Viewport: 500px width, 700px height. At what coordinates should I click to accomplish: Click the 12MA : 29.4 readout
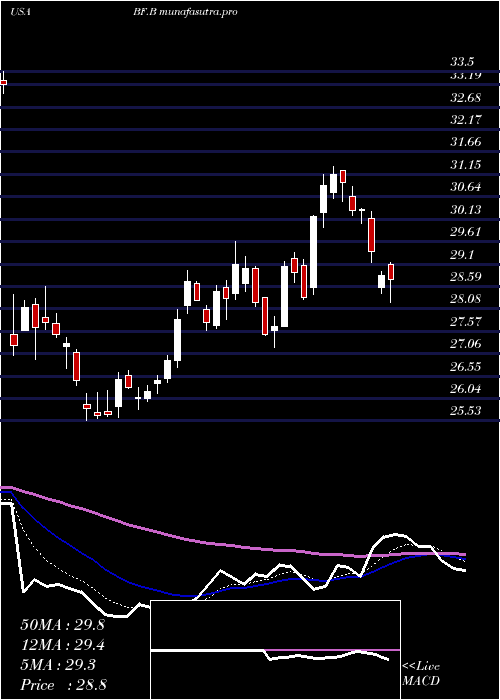62,645
